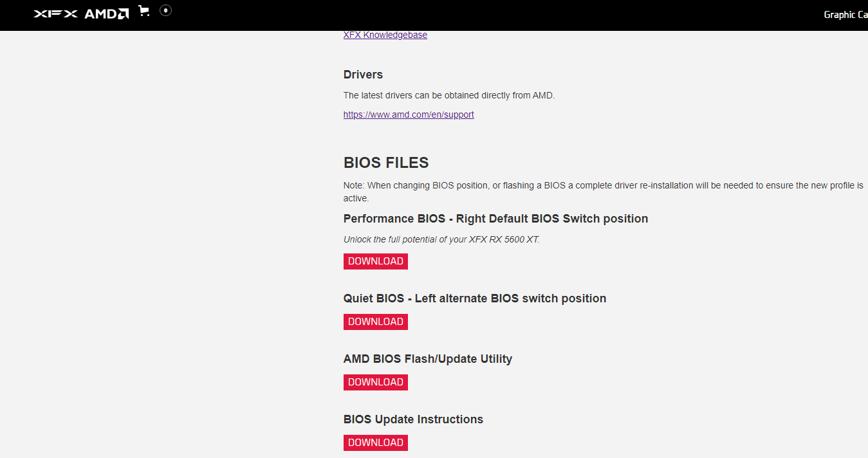Click the Performance BIOS section heading
The width and height of the screenshot is (868, 458).
pos(495,219)
